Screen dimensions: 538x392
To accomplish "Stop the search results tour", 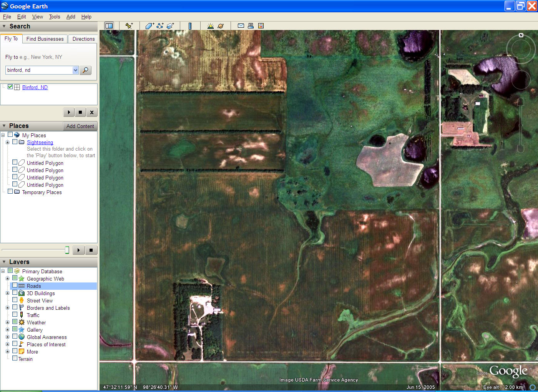I will tap(80, 112).
